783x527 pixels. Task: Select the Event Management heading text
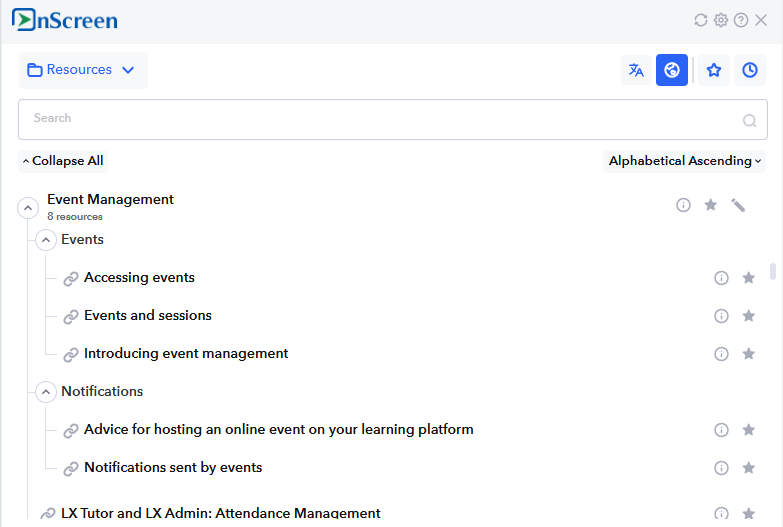pos(110,199)
